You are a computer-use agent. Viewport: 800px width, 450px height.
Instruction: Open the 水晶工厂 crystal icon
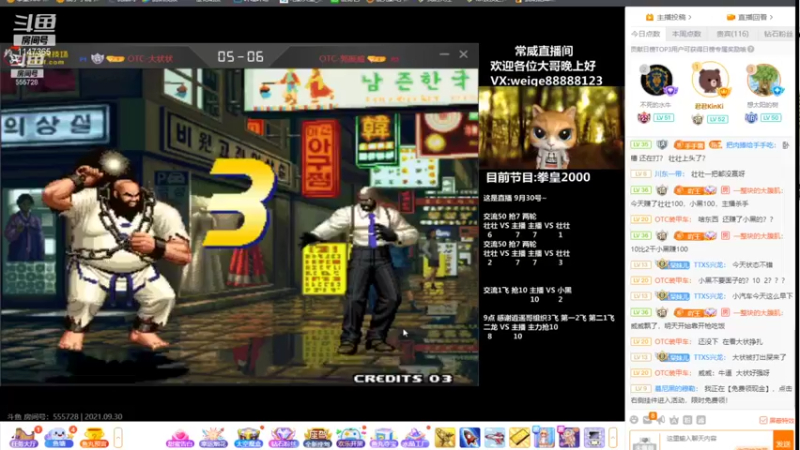tap(415, 438)
